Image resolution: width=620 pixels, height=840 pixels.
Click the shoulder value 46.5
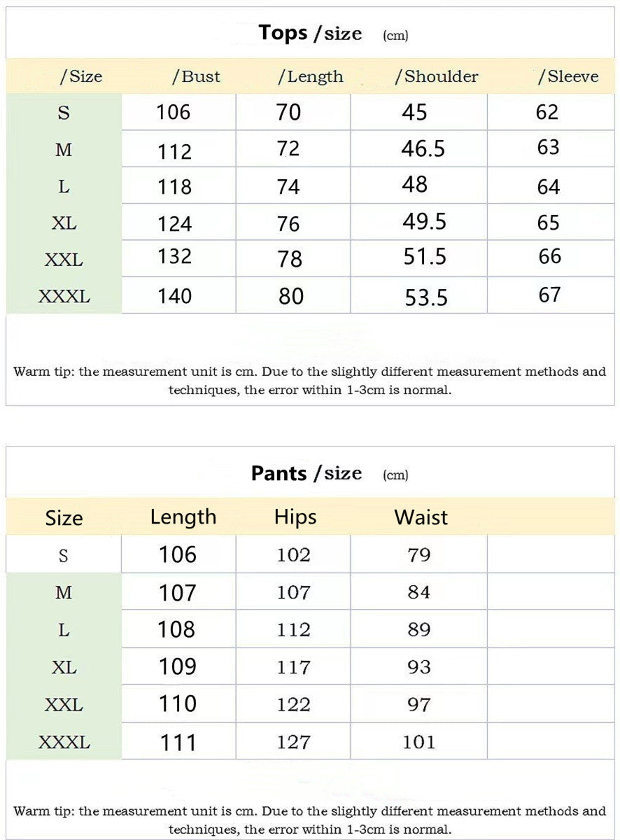coord(423,149)
